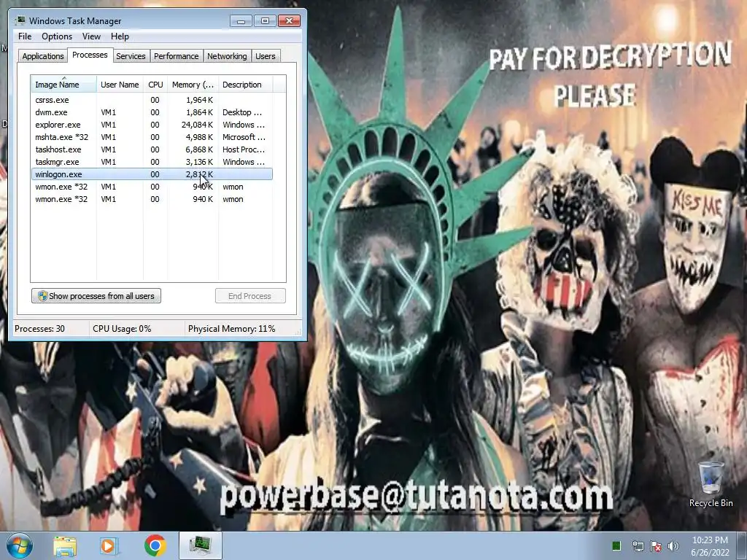Screen dimensions: 747x560
Task: Maximize the Windows Task Manager window
Action: [x=265, y=21]
